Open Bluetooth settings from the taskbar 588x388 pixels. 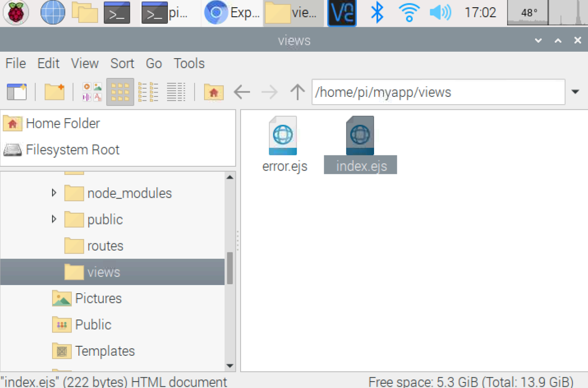(377, 13)
